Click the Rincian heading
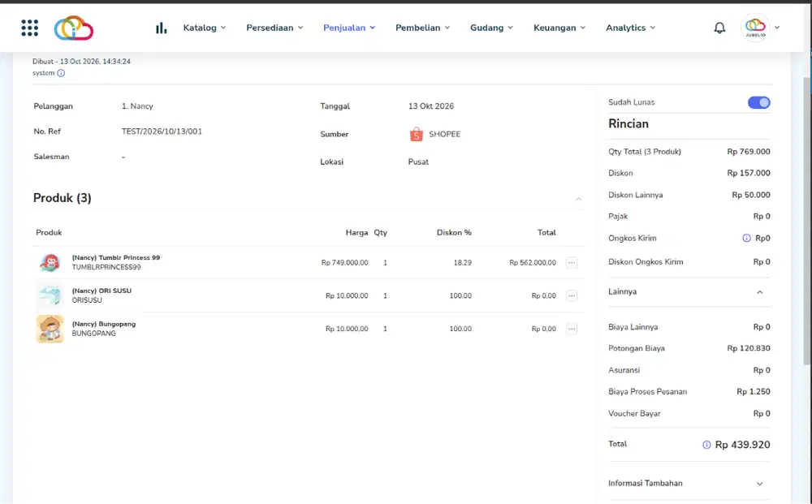Image resolution: width=812 pixels, height=504 pixels. point(628,123)
